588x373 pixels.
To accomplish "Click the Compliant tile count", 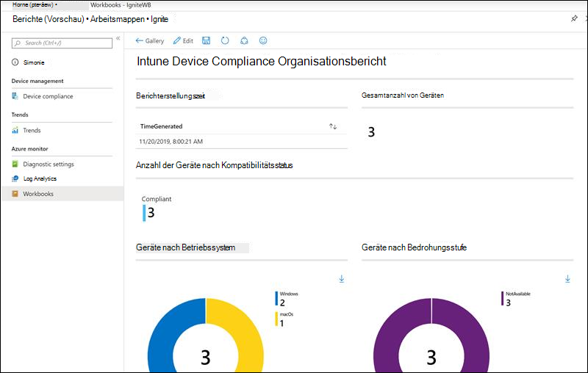I will click(x=151, y=213).
